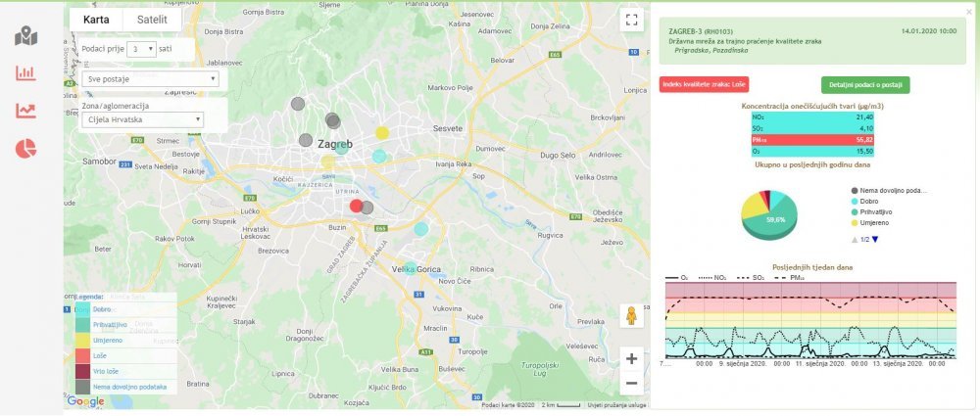This screenshot has width=980, height=416.
Task: Select the red station marker near Utrina
Action: point(357,206)
